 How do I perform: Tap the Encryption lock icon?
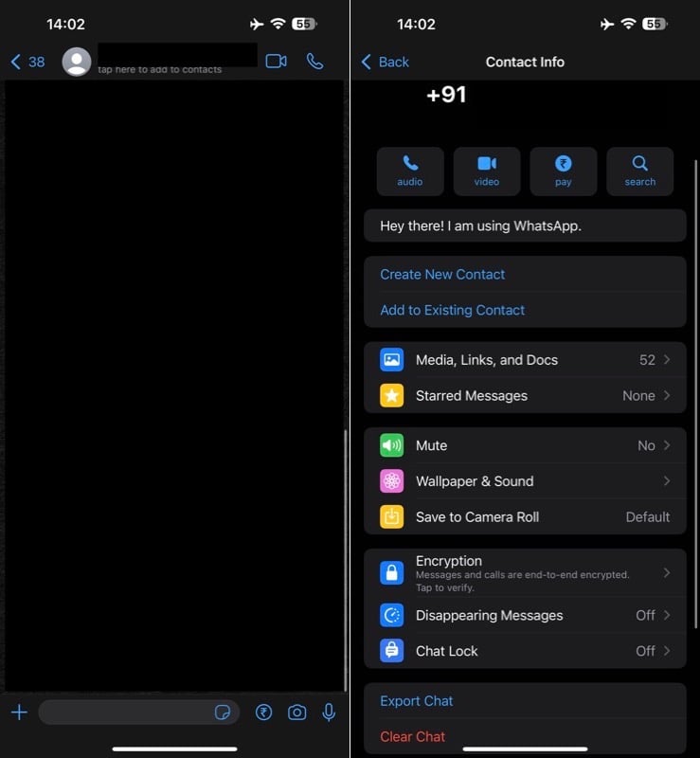(391, 573)
